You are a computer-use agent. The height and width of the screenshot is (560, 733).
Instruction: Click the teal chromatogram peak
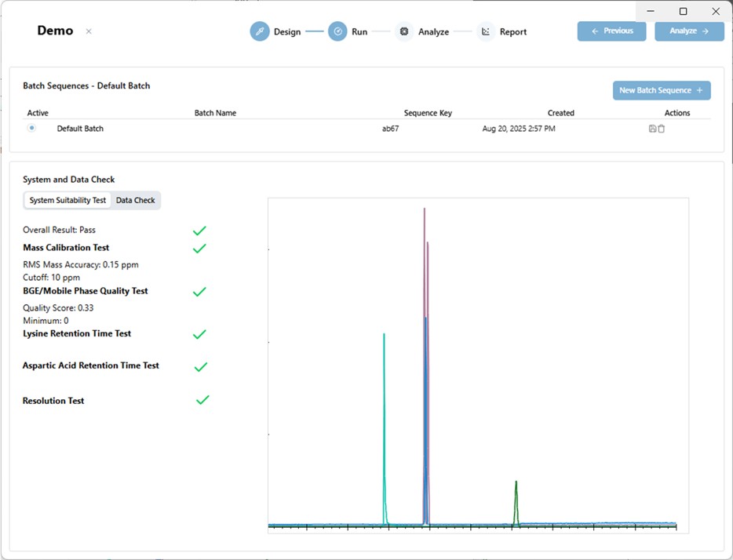[385, 430]
